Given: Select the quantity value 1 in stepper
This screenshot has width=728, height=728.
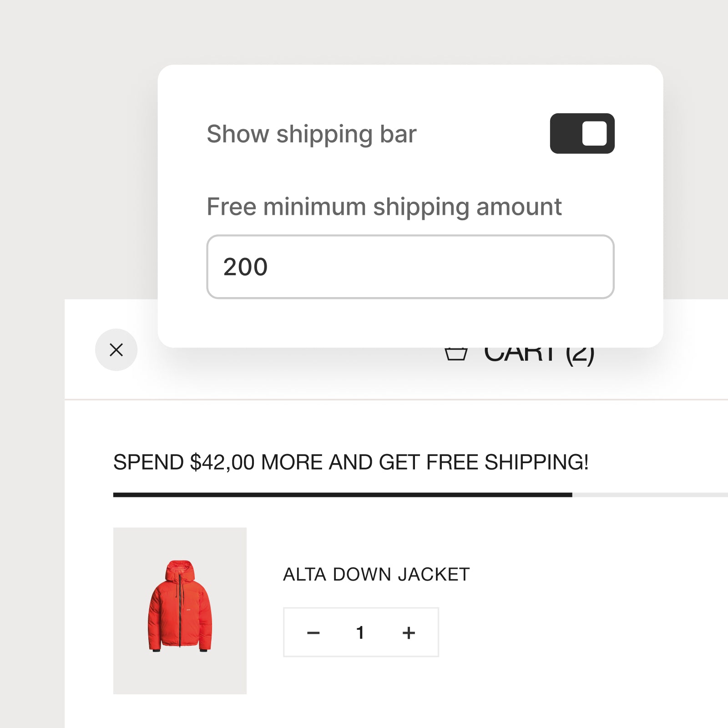Looking at the screenshot, I should click(360, 632).
